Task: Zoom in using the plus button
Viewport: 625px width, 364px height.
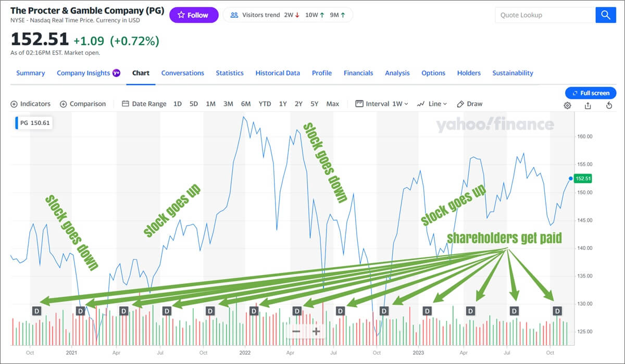Action: point(316,332)
